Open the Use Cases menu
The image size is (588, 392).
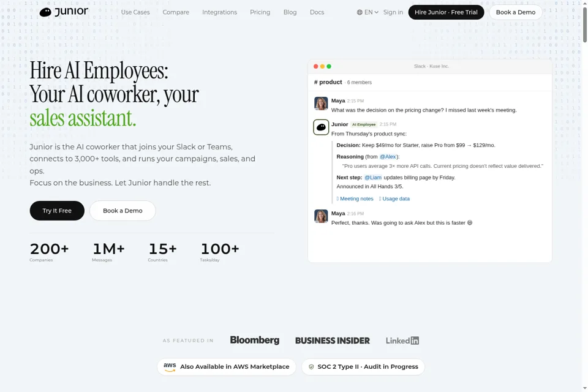[x=135, y=12]
